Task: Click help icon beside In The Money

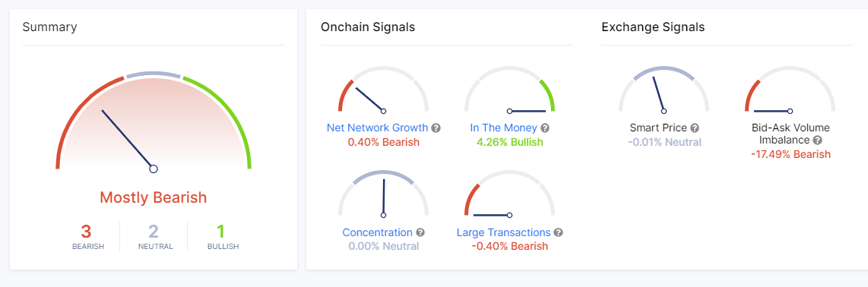Action: coord(545,128)
